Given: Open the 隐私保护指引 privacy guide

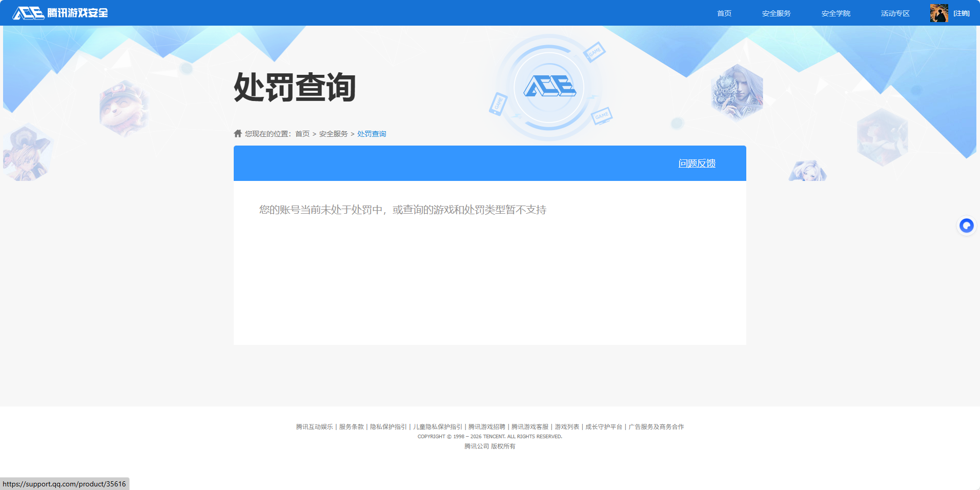Looking at the screenshot, I should [x=388, y=426].
